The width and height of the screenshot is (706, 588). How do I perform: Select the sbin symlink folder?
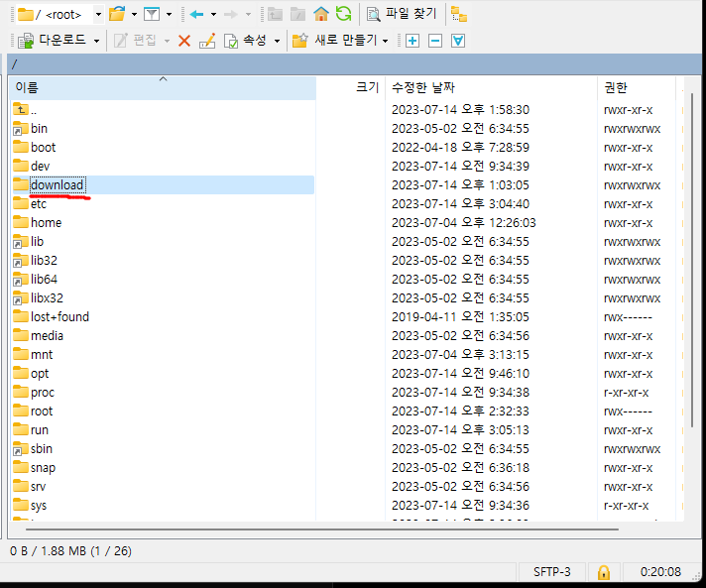click(x=163, y=449)
